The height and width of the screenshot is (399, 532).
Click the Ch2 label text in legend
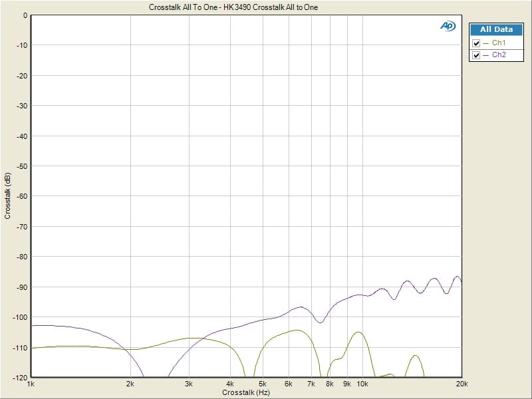[499, 55]
